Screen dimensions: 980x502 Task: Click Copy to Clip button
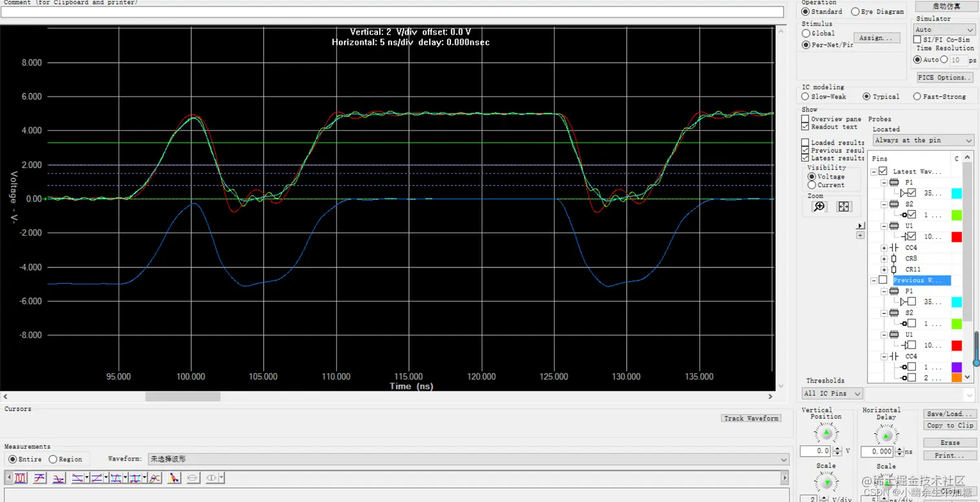(950, 426)
